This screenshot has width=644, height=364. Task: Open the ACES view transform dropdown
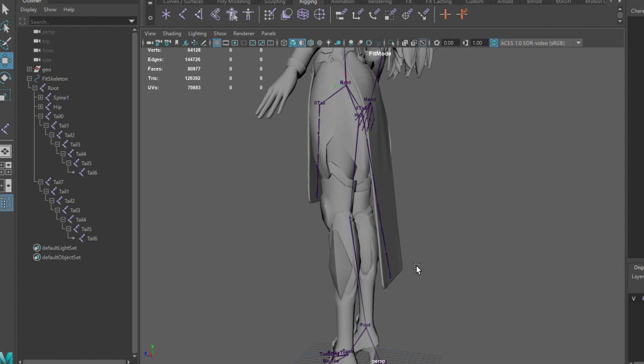pyautogui.click(x=579, y=43)
